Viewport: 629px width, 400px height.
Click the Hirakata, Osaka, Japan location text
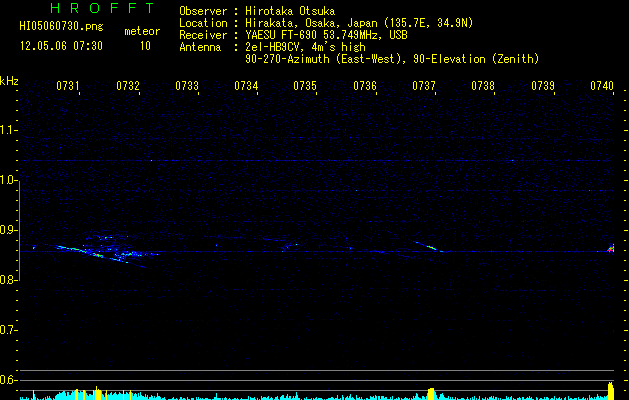pyautogui.click(x=359, y=23)
